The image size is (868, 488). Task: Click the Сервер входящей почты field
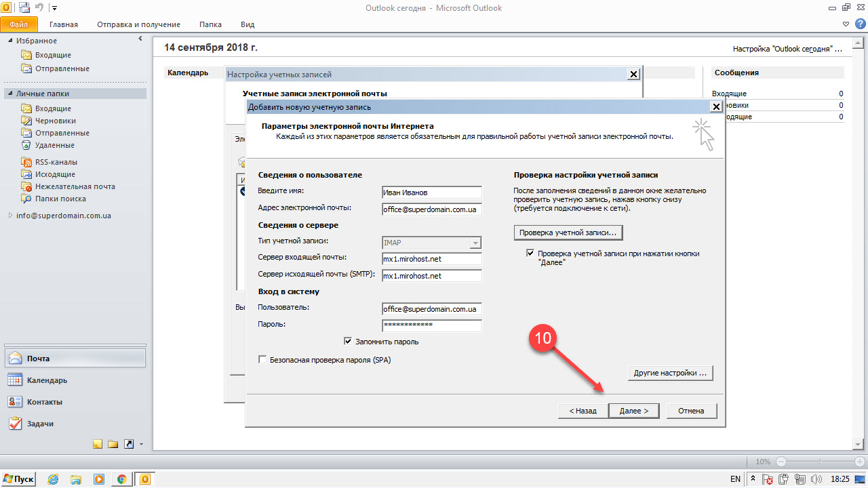click(x=431, y=259)
